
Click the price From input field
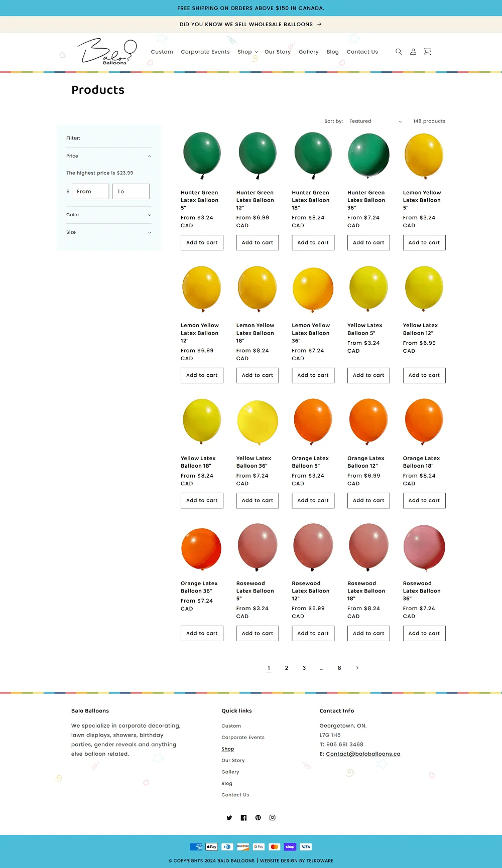[90, 191]
